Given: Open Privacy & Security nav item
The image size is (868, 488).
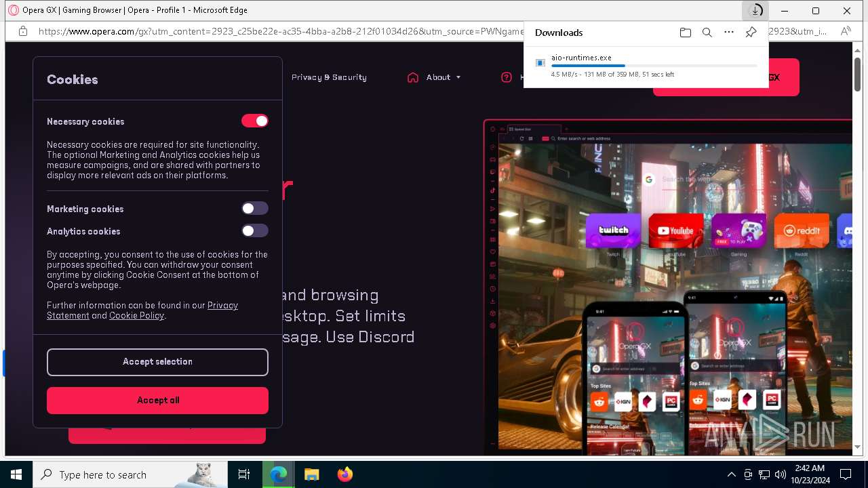Looking at the screenshot, I should 329,77.
